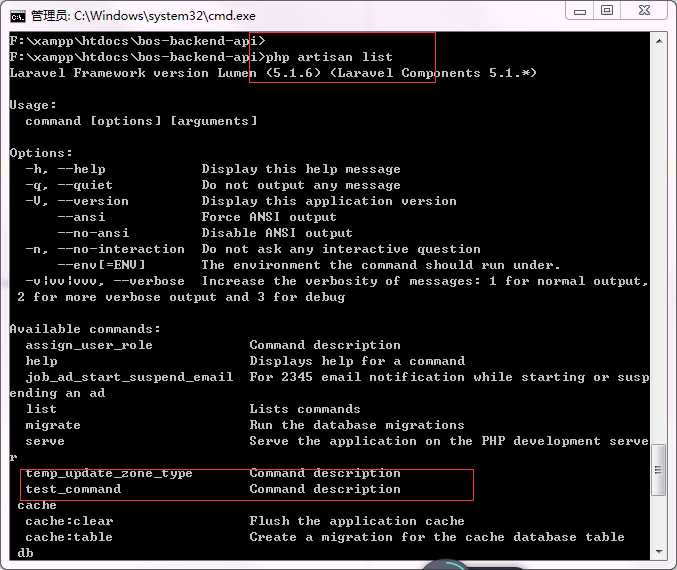
Task: Click the 'db' group heading
Action: click(25, 553)
